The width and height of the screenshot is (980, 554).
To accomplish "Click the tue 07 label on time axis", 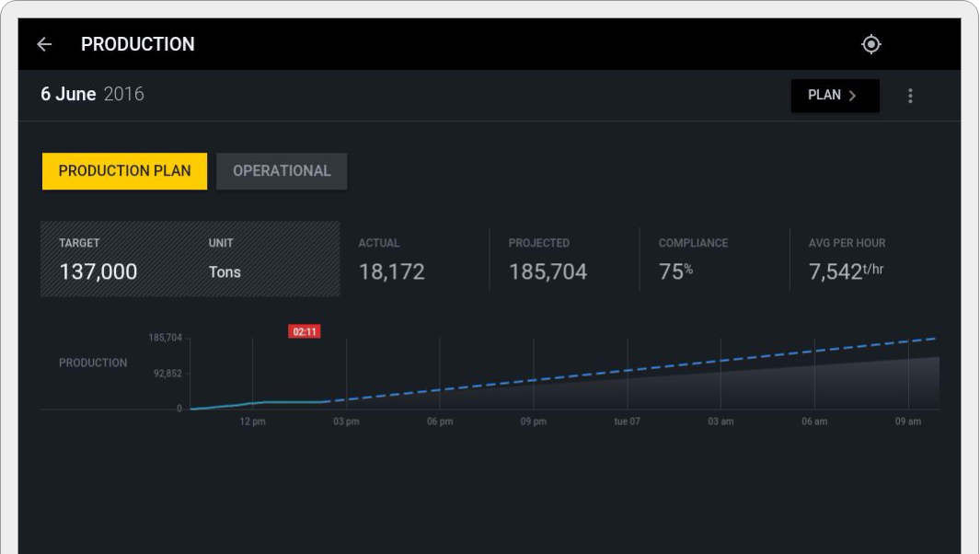I will [x=627, y=421].
